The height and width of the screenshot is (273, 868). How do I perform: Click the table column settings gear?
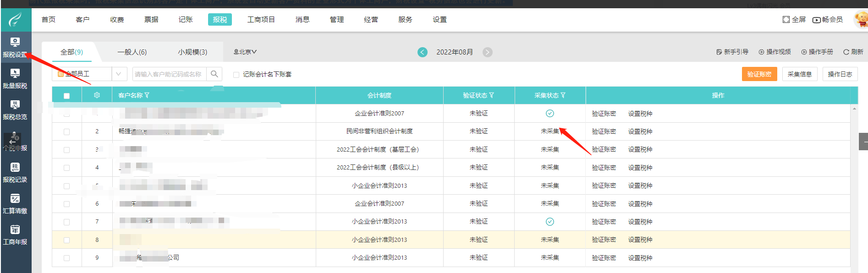(x=97, y=95)
